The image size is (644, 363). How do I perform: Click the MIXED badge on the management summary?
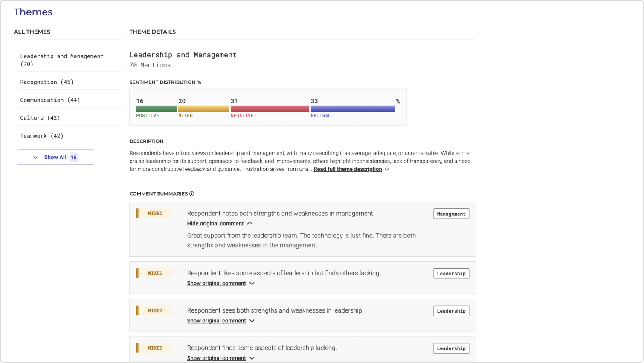154,214
